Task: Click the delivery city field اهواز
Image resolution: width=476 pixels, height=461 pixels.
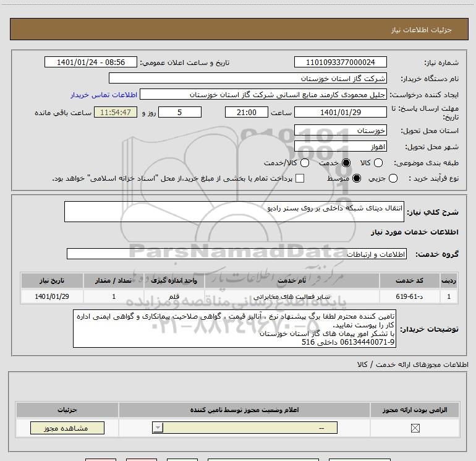Action: pos(340,147)
